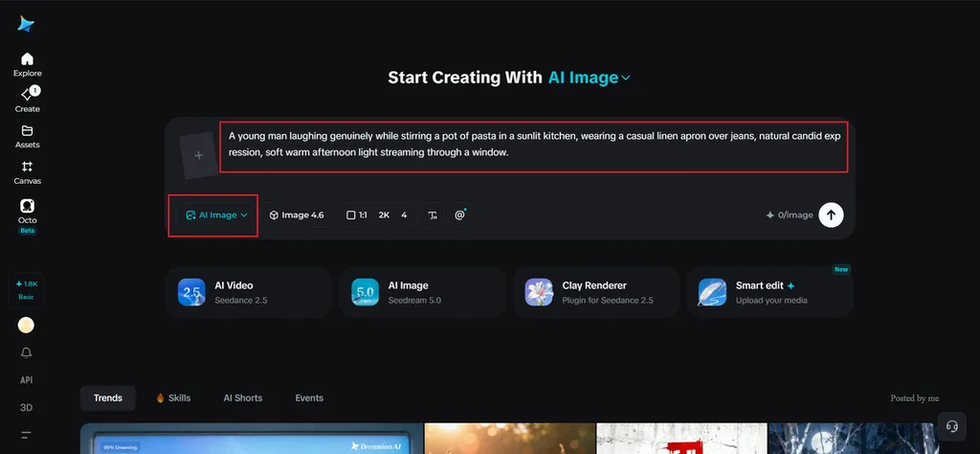Submit prompt with the arrow button
This screenshot has height=454, width=980.
[x=831, y=215]
